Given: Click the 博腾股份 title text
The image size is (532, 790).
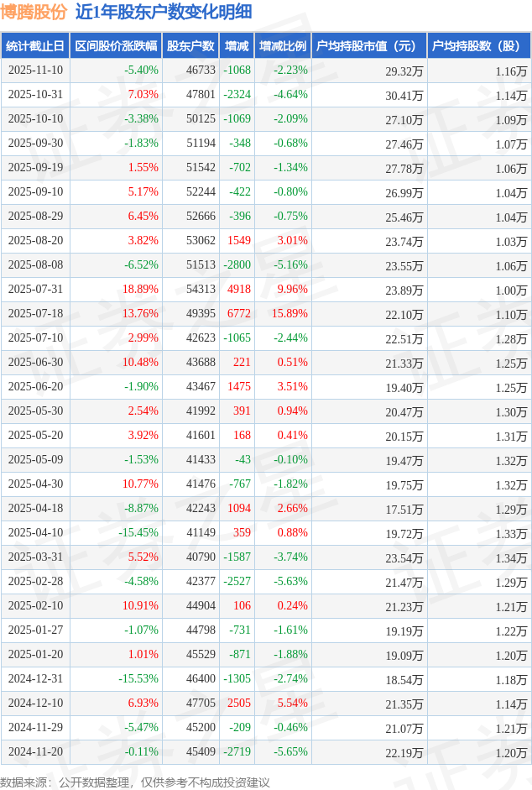Looking at the screenshot, I should 34,12.
